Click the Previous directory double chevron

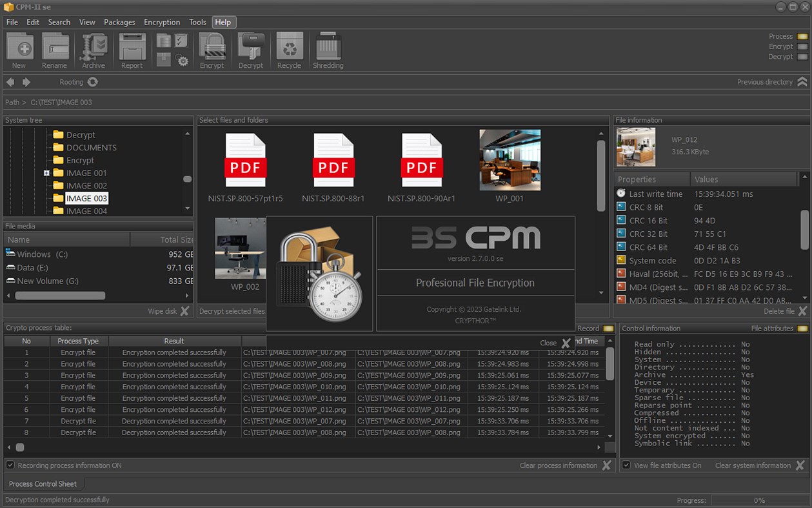[803, 82]
